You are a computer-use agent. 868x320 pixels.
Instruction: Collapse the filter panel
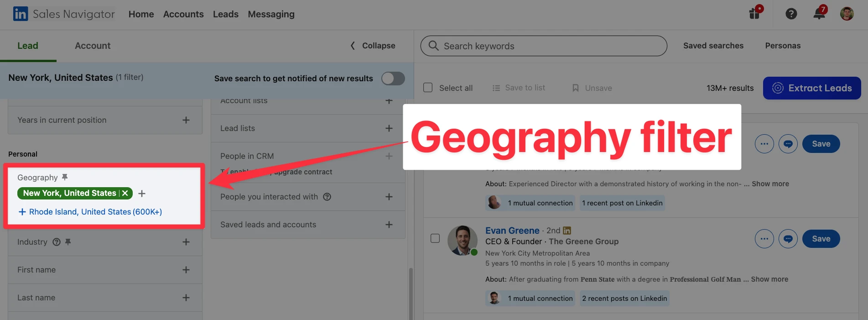[x=373, y=46]
